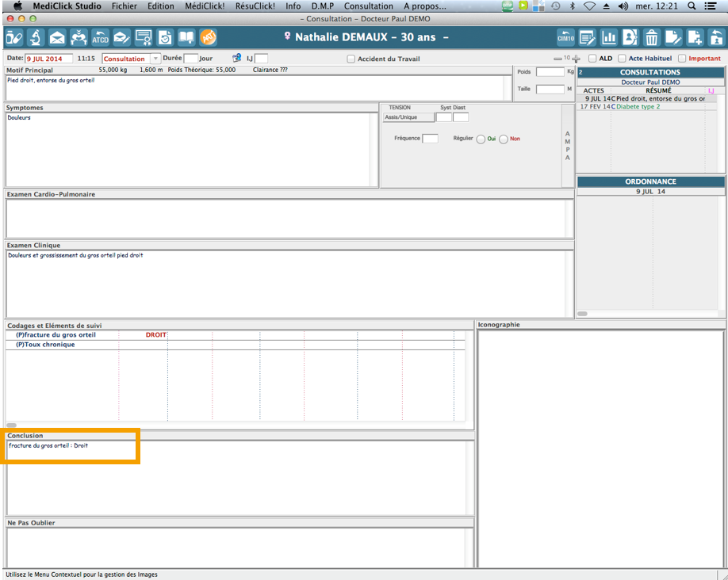
Task: Click the orange AAT round icon
Action: click(208, 37)
